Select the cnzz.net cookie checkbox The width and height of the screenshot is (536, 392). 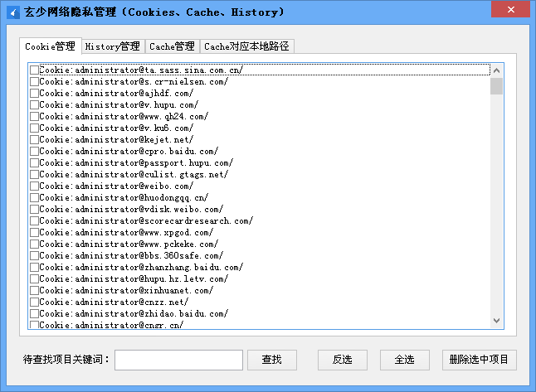coord(34,302)
